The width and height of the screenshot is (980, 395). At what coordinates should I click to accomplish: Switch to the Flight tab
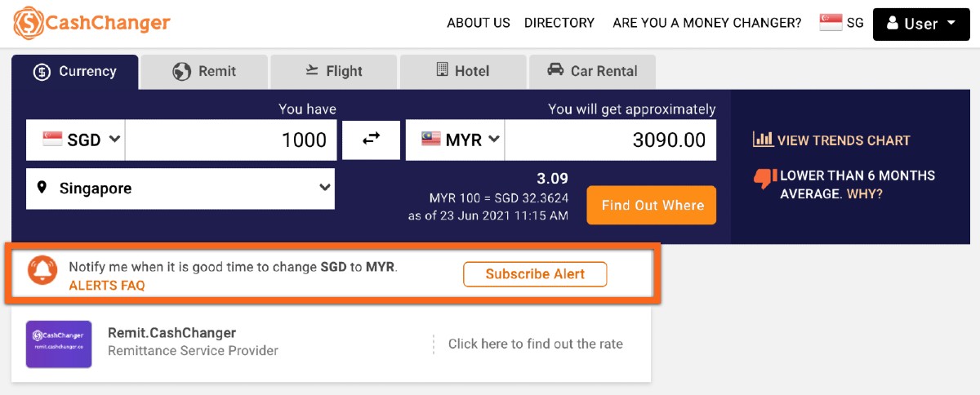(333, 72)
